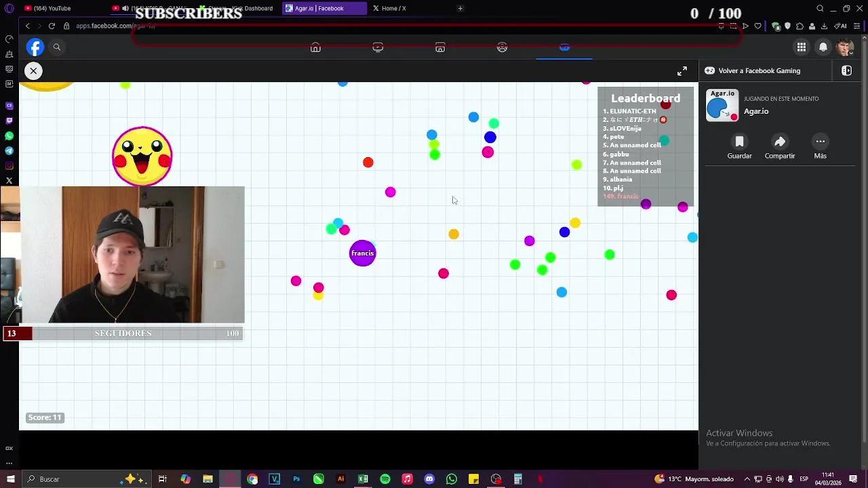The image size is (868, 488).
Task: Open Más options menu
Action: click(820, 146)
